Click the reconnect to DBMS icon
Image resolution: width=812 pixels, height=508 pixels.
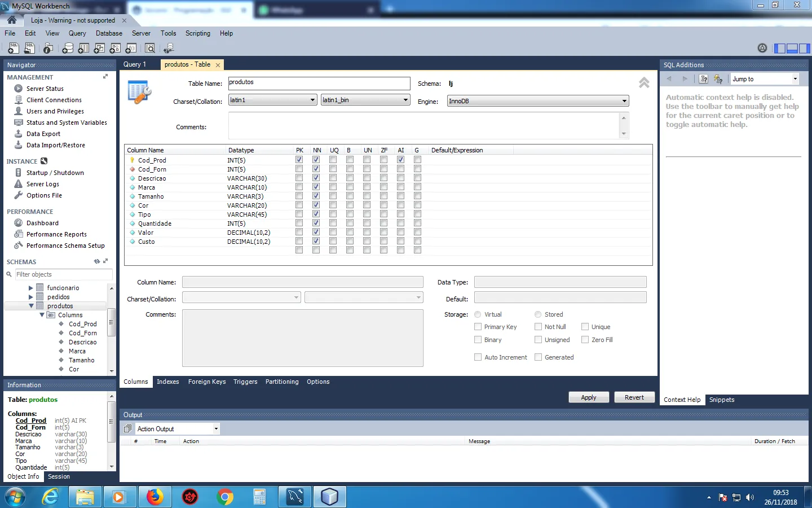[x=168, y=49]
